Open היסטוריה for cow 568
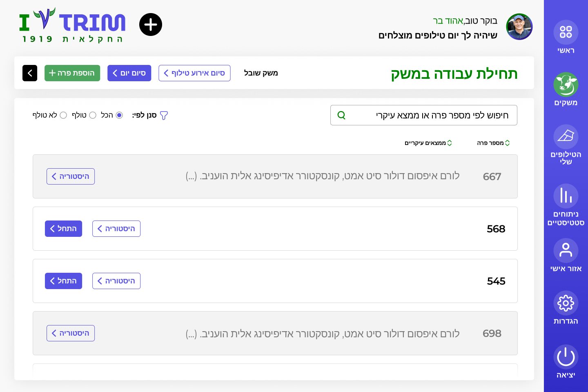588x392 pixels. pos(116,229)
